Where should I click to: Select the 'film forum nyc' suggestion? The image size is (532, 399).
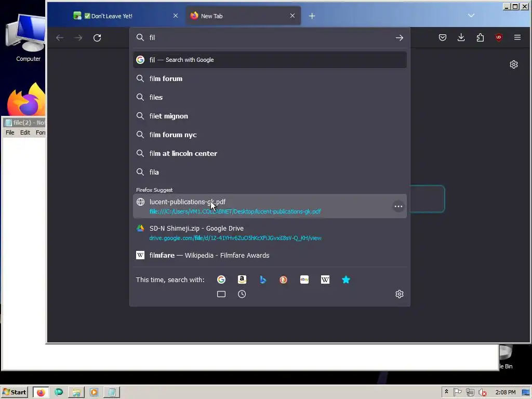point(270,135)
